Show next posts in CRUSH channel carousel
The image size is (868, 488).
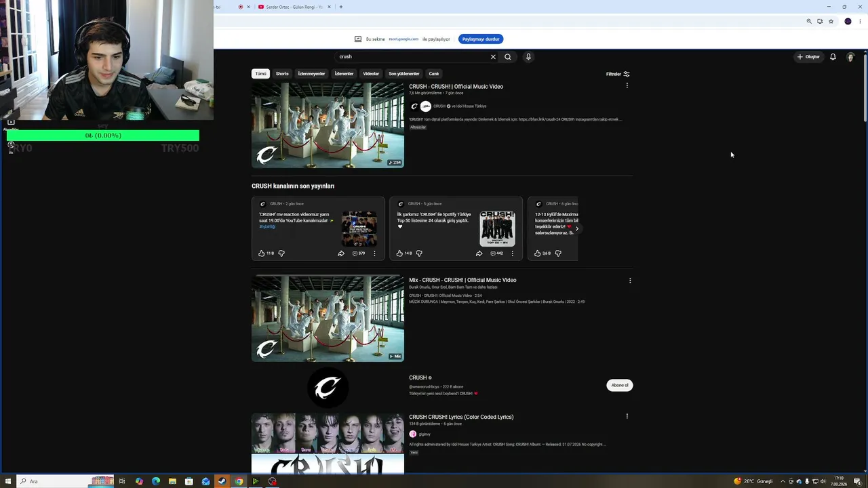[576, 229]
